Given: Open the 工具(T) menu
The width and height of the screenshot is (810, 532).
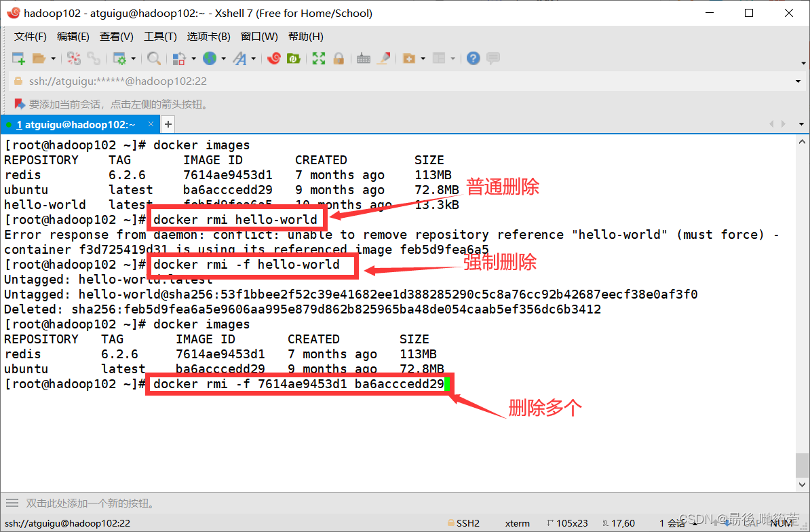Looking at the screenshot, I should point(160,37).
